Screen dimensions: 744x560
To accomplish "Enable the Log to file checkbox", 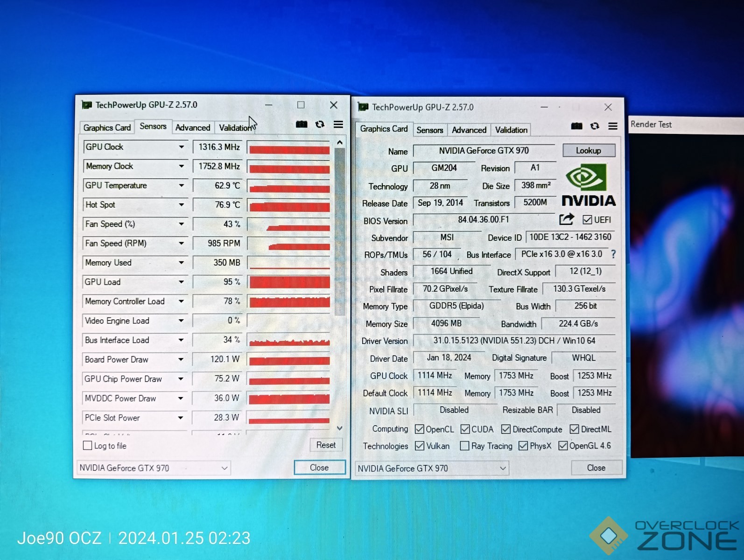I will pyautogui.click(x=87, y=446).
